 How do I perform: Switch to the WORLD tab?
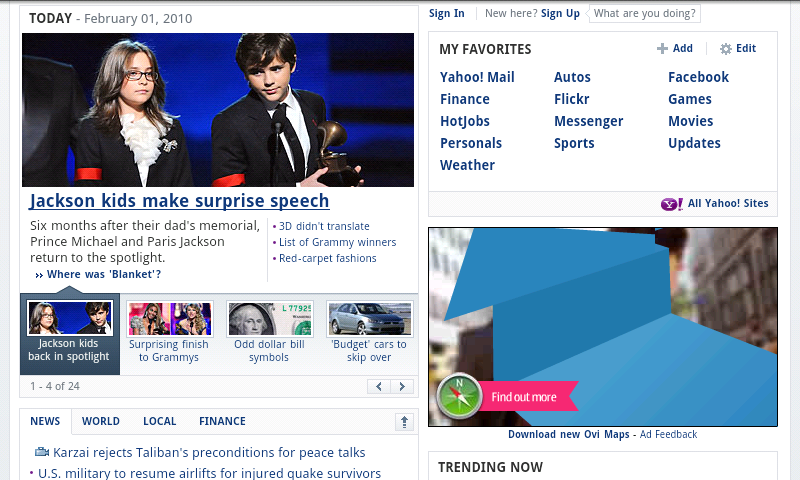click(101, 421)
